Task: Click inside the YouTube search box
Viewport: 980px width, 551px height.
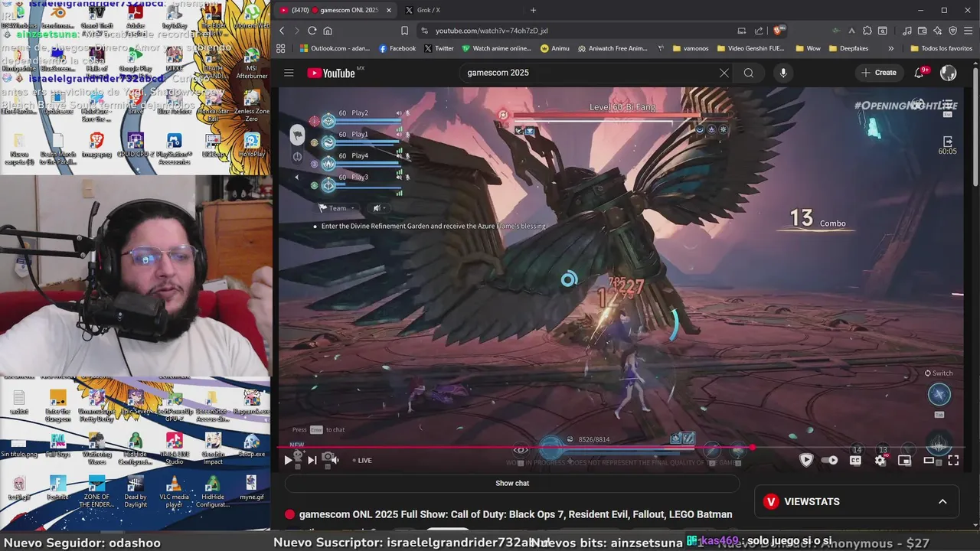Action: click(590, 73)
